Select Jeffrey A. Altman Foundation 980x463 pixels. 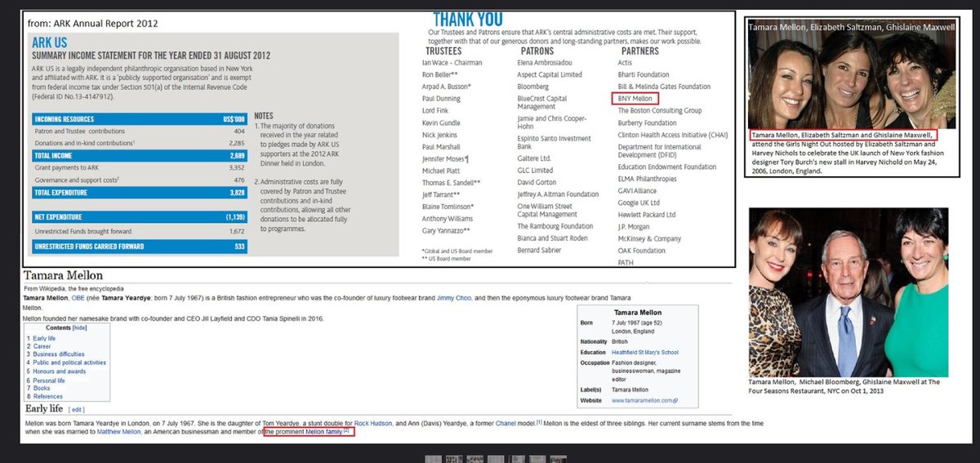558,194
